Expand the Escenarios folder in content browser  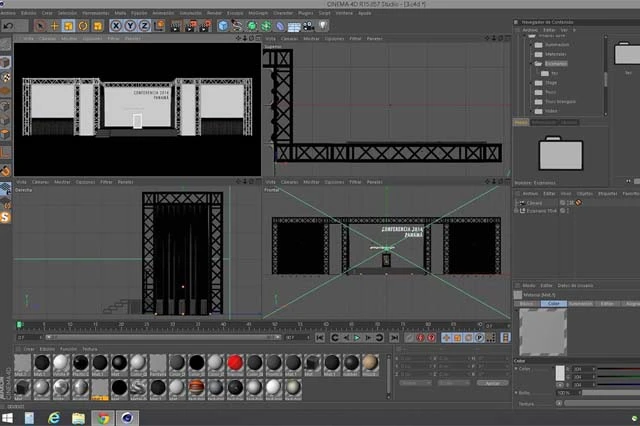click(530, 63)
